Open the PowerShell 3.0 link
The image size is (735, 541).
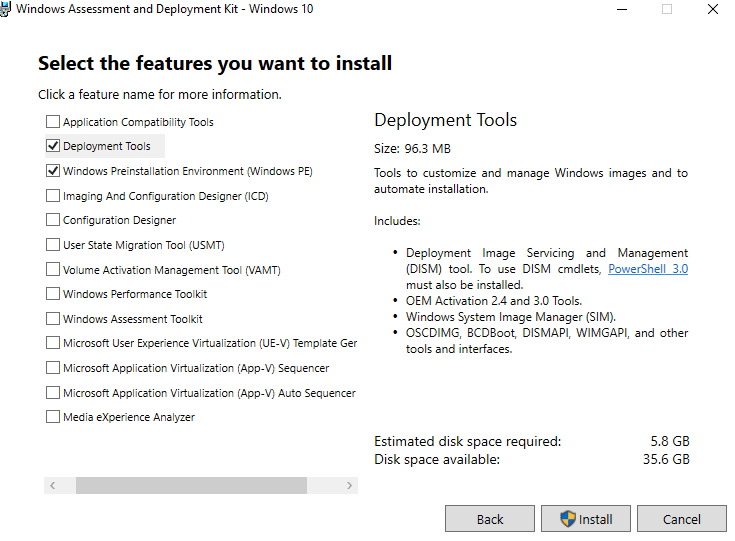click(x=648, y=269)
